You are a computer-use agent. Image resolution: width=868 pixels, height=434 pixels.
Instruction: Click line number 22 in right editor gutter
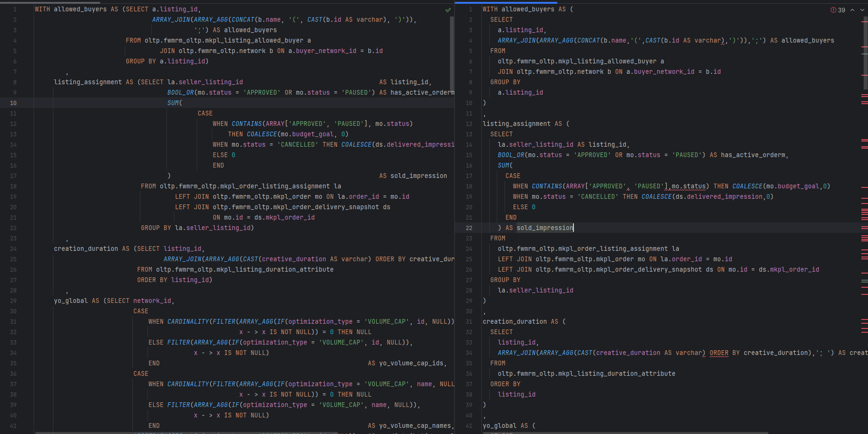pyautogui.click(x=469, y=228)
